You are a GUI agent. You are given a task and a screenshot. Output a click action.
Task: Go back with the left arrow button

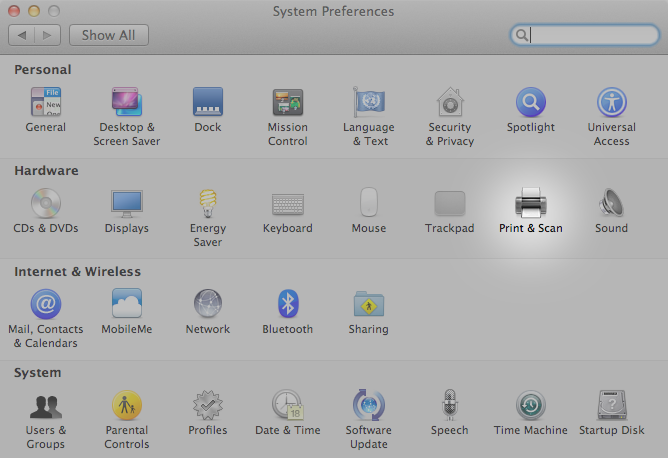pyautogui.click(x=21, y=35)
